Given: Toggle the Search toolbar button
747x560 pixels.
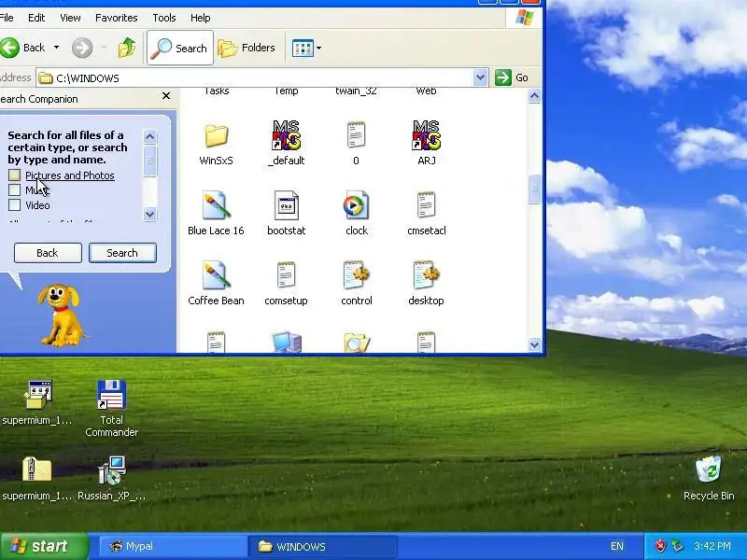Looking at the screenshot, I should point(180,48).
